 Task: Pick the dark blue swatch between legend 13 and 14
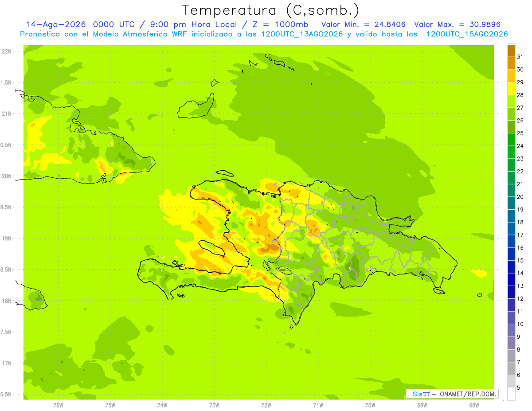[511, 279]
